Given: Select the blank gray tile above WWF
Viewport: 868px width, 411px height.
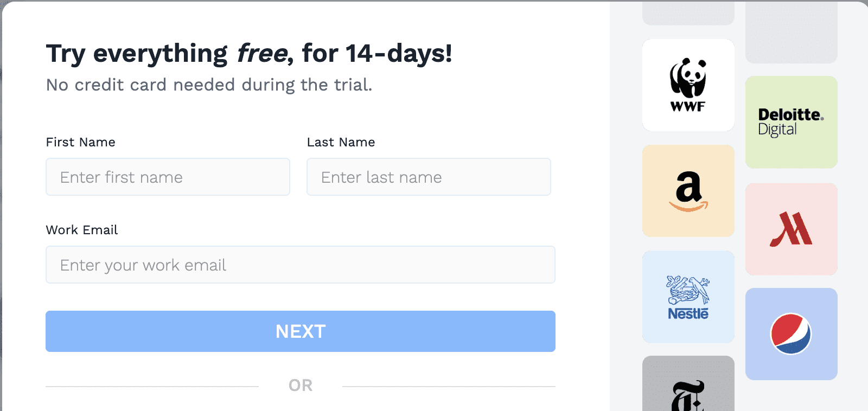Looking at the screenshot, I should point(688,12).
